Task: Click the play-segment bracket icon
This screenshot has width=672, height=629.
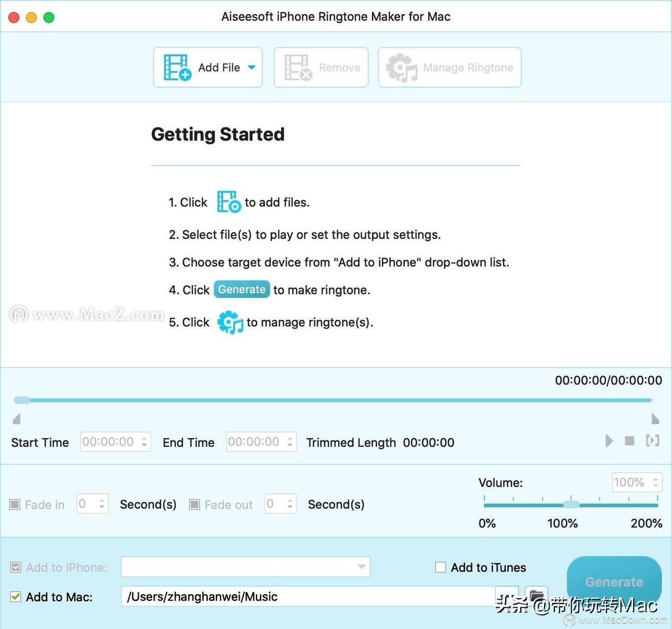Action: [652, 440]
